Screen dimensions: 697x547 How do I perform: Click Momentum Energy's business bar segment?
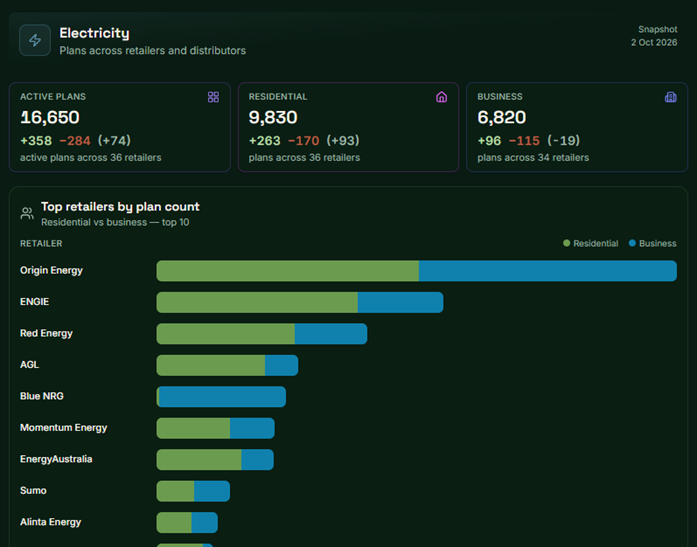[x=252, y=428]
